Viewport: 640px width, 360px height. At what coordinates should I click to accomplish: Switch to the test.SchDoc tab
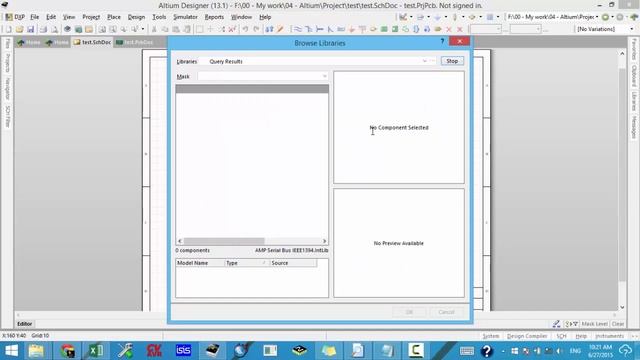[x=93, y=42]
